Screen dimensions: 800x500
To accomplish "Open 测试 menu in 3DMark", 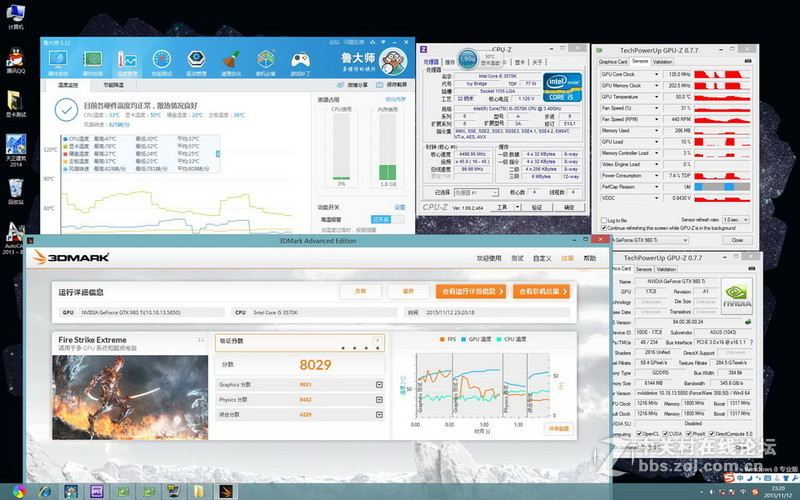I will (x=517, y=259).
